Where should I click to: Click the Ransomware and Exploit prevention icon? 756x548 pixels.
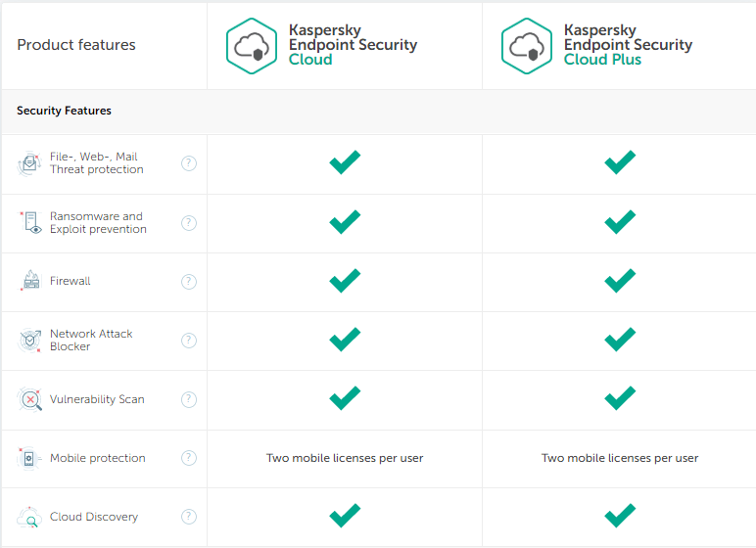(30, 223)
